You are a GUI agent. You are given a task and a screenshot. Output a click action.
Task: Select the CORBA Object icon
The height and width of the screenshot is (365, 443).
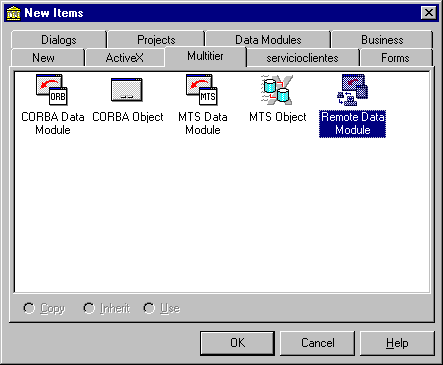[x=127, y=90]
